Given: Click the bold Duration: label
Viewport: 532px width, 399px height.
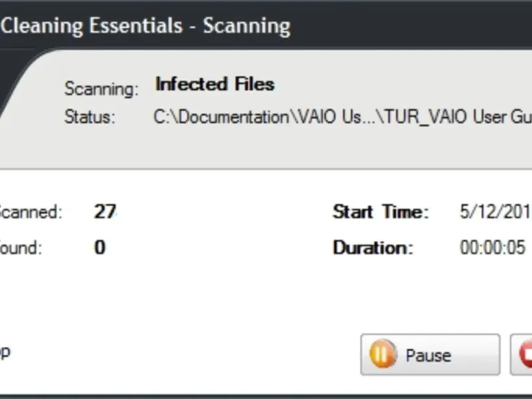Looking at the screenshot, I should click(373, 247).
